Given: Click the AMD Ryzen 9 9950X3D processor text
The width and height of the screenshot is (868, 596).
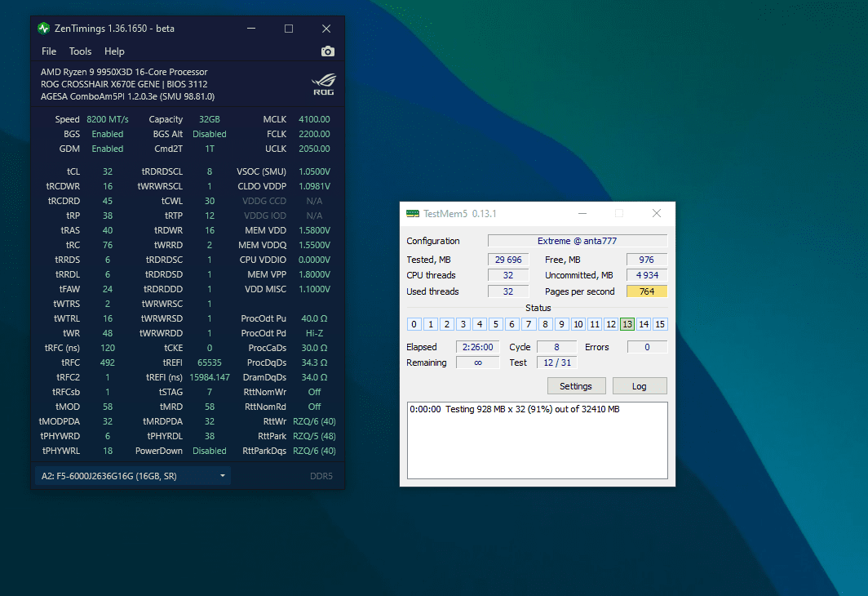Looking at the screenshot, I should click(124, 72).
